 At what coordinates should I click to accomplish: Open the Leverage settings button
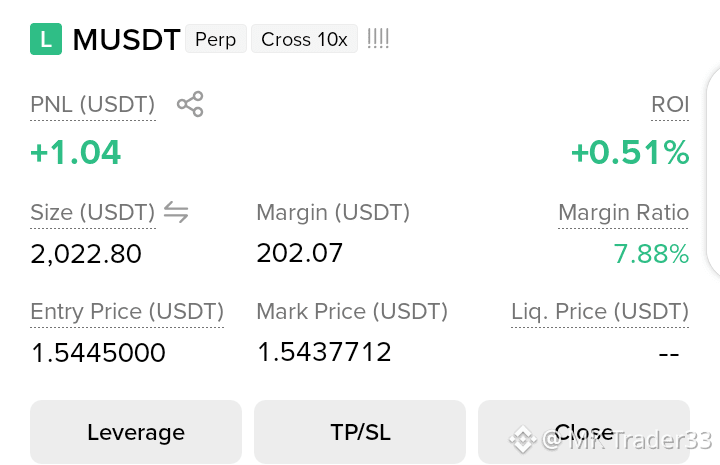(136, 432)
